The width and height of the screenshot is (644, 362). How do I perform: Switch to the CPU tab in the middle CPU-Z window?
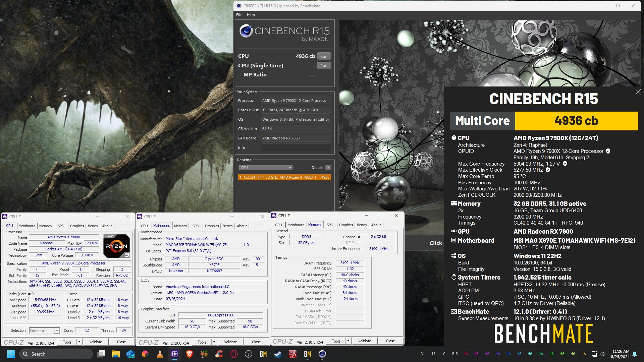(x=144, y=226)
